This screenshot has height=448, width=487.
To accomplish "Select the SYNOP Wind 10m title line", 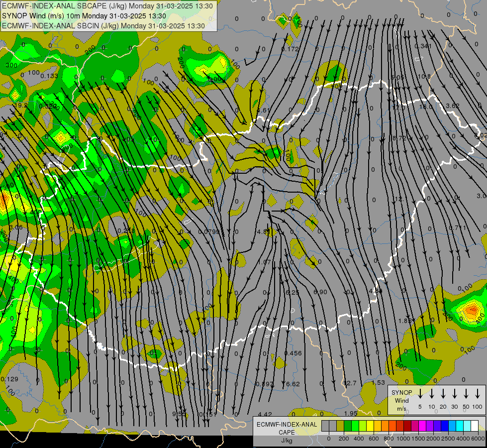I will pos(84,16).
